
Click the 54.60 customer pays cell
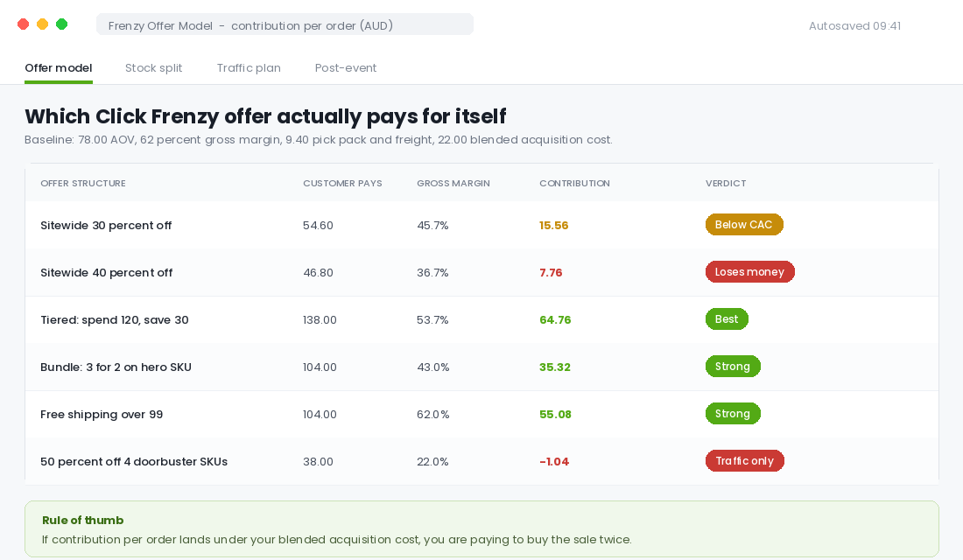coord(318,226)
